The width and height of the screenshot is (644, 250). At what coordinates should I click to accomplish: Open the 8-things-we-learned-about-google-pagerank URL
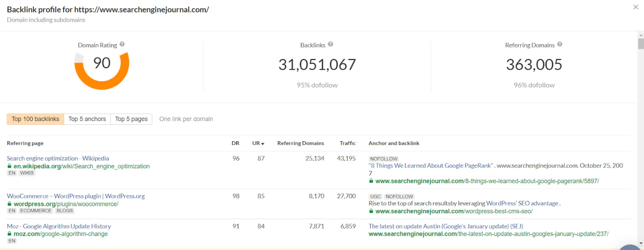pyautogui.click(x=487, y=181)
